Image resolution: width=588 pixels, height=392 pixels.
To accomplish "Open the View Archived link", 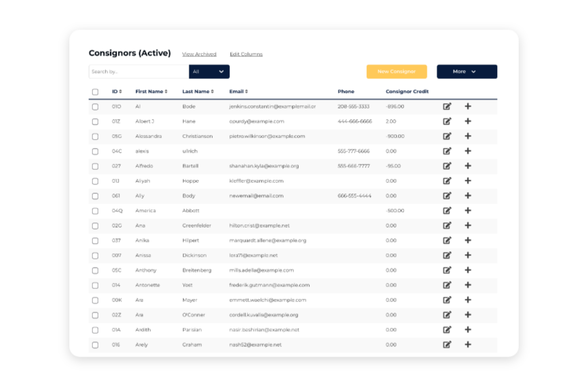I will [199, 54].
